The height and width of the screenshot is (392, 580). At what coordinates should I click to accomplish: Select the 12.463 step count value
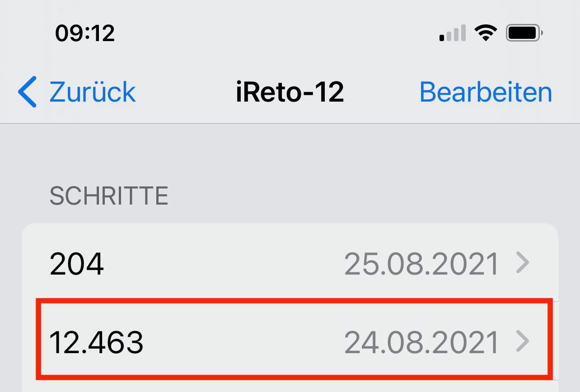coord(96,342)
